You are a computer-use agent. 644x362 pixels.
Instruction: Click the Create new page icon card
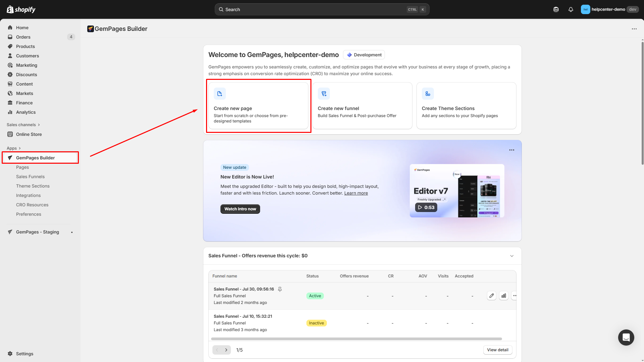coord(220,94)
